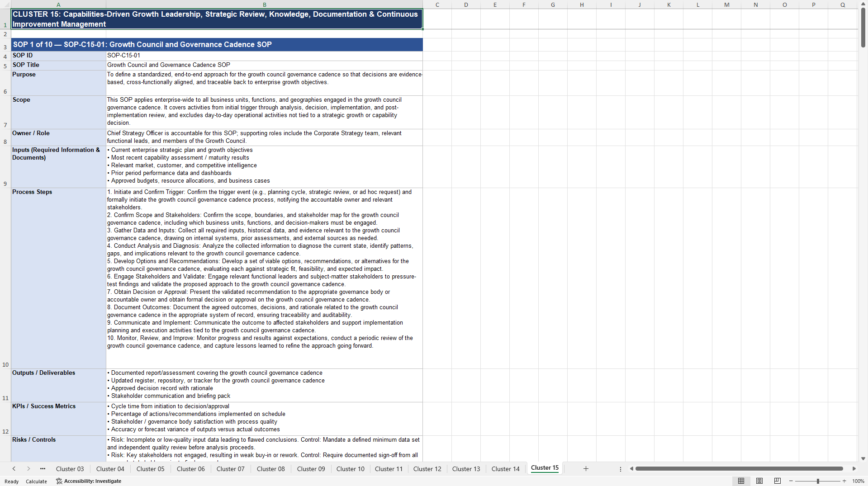Viewport: 868px width, 486px height.
Task: Go to previous sheet tabs arrow
Action: [14, 469]
